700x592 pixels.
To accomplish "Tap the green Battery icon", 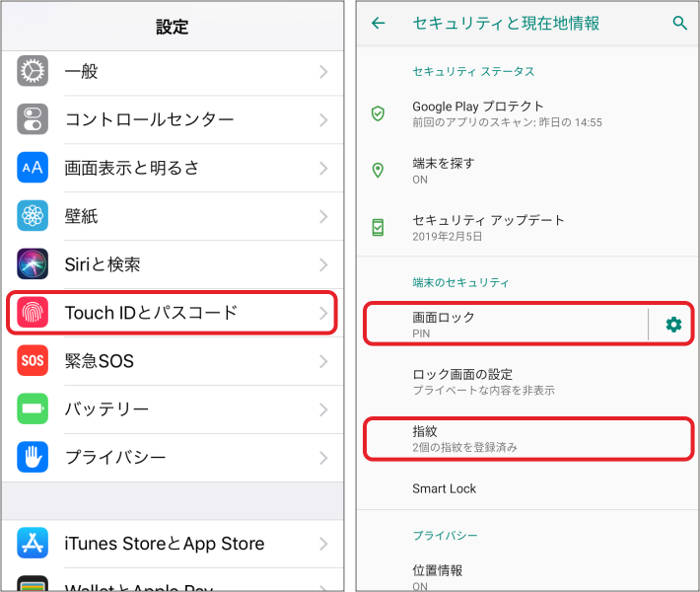I will coord(33,408).
